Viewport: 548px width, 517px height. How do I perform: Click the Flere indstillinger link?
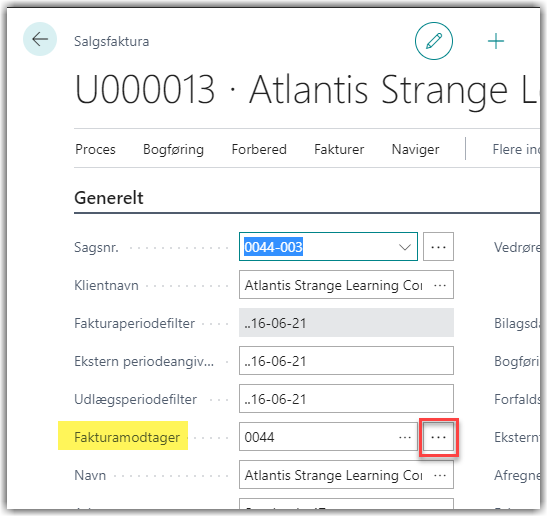point(516,149)
